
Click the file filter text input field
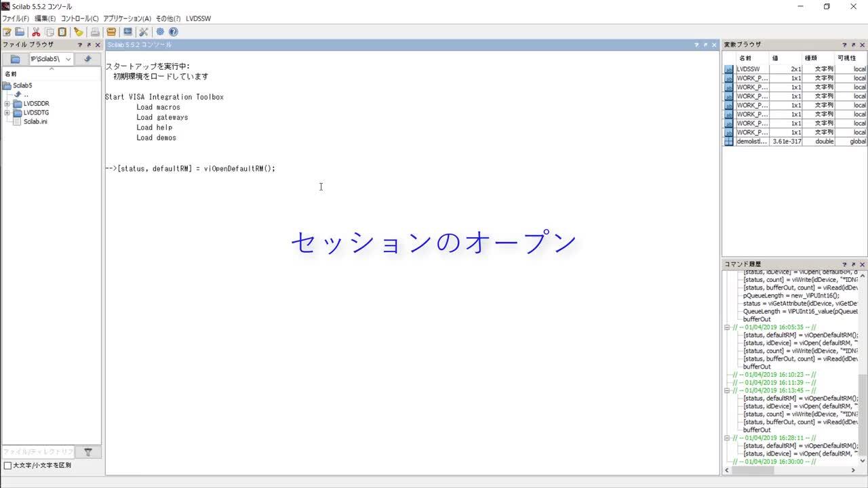(37, 452)
